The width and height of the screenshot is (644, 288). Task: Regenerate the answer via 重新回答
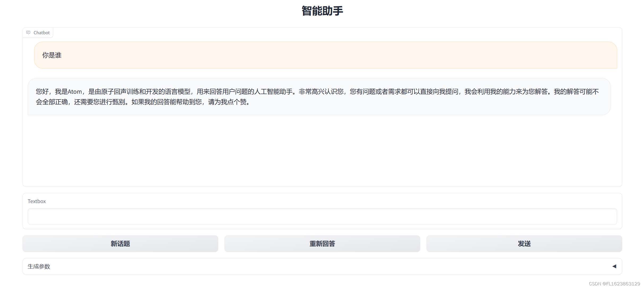tap(322, 244)
